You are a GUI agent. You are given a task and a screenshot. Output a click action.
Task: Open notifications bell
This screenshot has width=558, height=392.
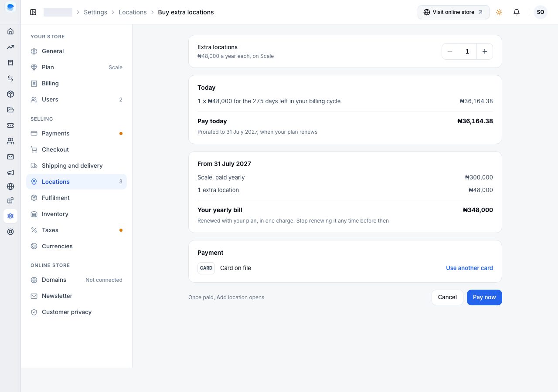tap(517, 12)
